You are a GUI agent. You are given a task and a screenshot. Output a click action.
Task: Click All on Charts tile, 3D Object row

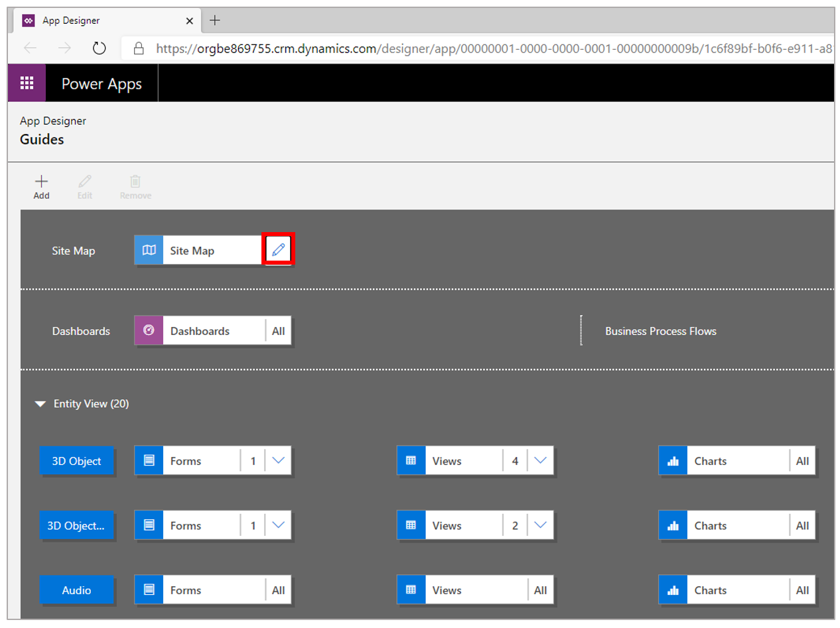click(x=802, y=460)
